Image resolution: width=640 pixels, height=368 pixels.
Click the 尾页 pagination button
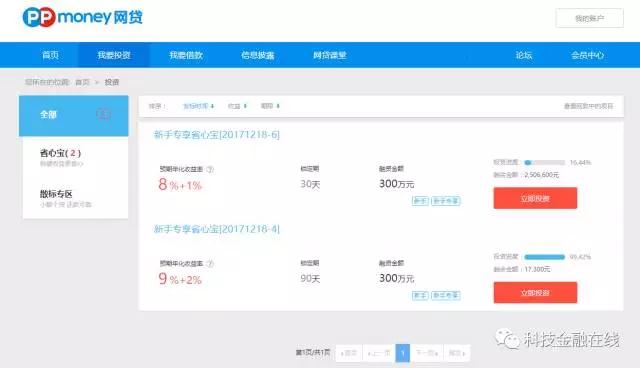click(457, 353)
